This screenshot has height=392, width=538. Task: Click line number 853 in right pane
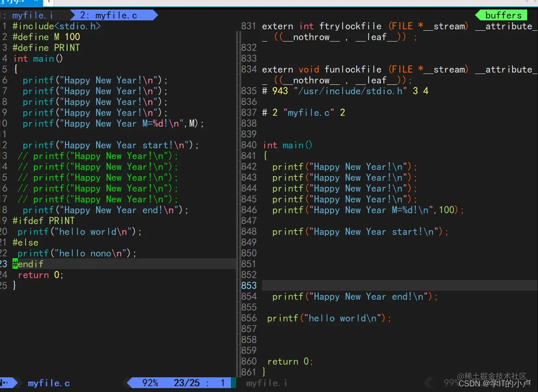(x=249, y=286)
